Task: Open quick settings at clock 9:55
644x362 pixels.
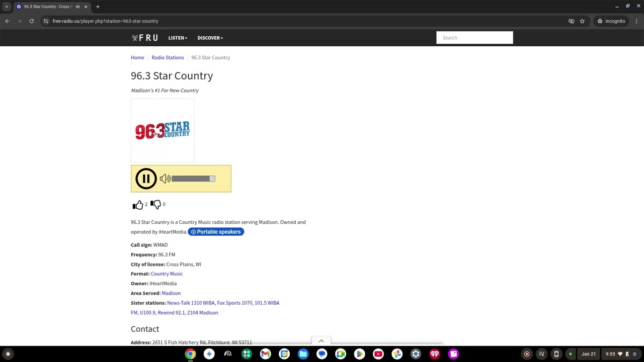Action: pyautogui.click(x=622, y=354)
